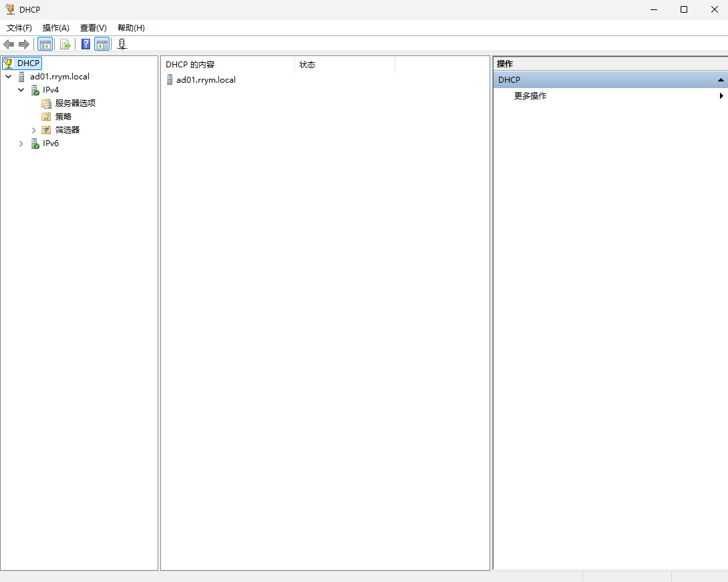The width and height of the screenshot is (728, 582).
Task: Open the 查看(V) menu
Action: pyautogui.click(x=93, y=28)
